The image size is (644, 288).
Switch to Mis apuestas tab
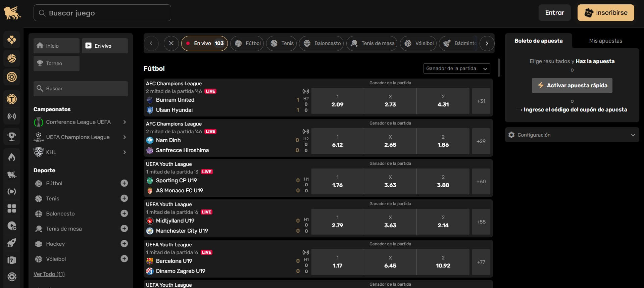click(605, 41)
